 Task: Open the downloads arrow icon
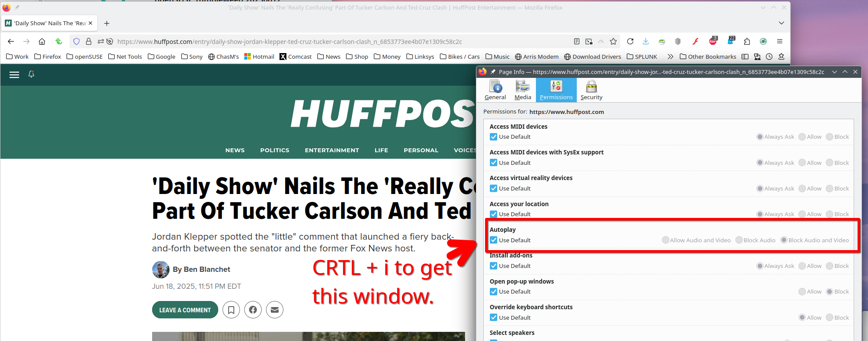[646, 41]
